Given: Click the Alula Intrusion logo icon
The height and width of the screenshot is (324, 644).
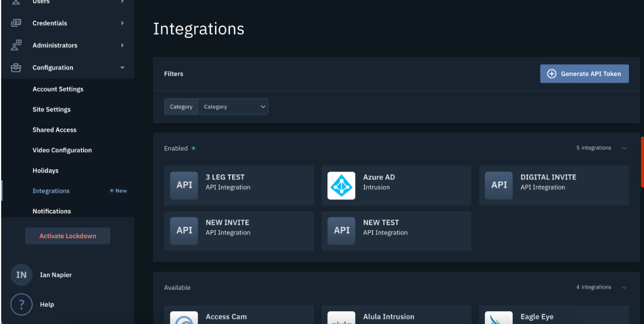Looking at the screenshot, I should (341, 317).
